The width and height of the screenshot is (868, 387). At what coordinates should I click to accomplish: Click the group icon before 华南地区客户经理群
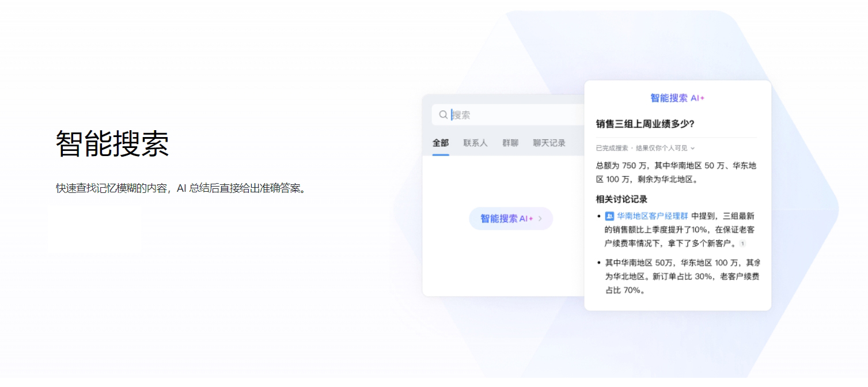coord(609,216)
